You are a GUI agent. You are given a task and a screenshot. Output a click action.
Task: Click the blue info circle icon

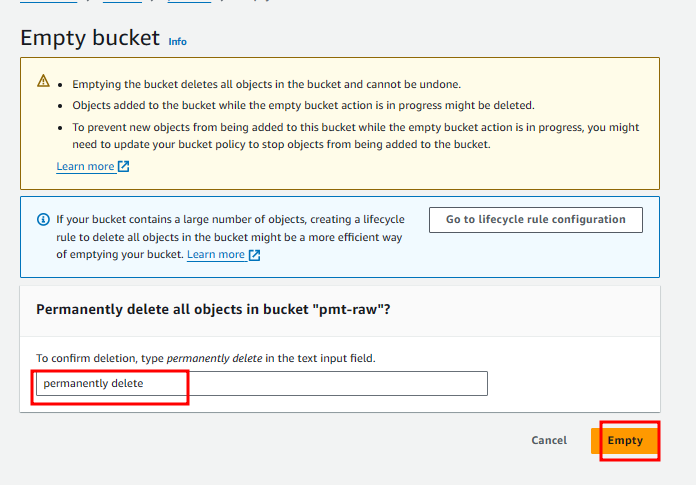click(43, 220)
